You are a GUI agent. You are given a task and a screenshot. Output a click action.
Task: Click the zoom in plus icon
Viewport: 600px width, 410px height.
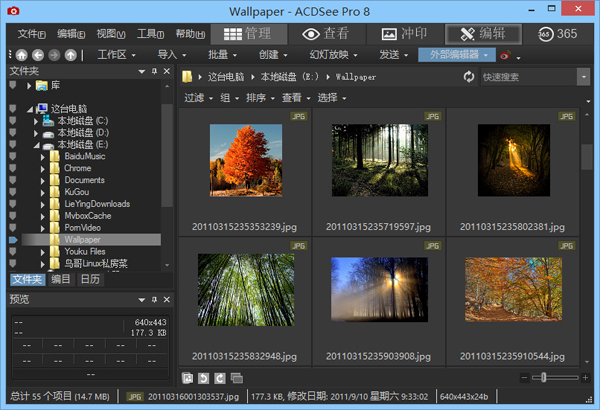coord(583,378)
